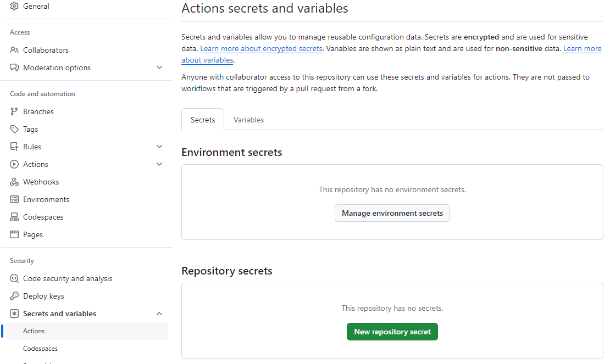Click the Pages browser icon
The height and width of the screenshot is (364, 610).
pos(14,234)
